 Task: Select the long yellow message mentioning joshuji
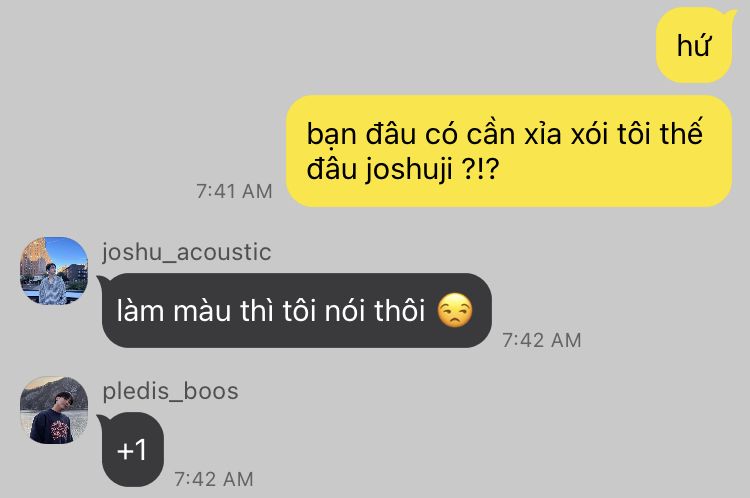click(509, 151)
